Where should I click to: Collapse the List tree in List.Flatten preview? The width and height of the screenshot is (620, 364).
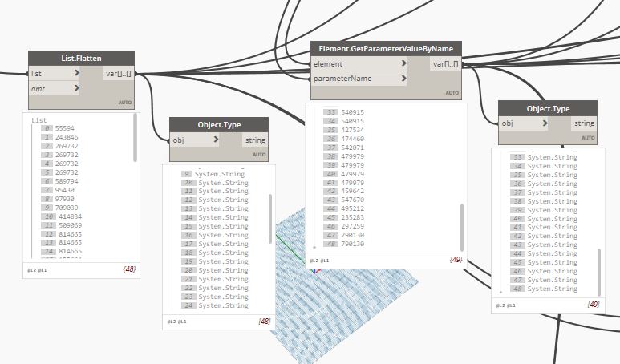[x=39, y=120]
